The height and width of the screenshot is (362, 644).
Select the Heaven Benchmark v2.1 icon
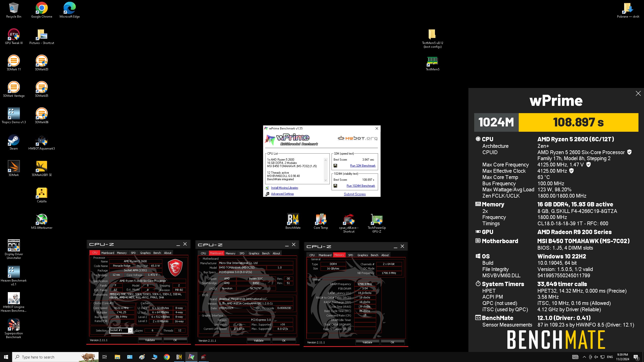tap(14, 276)
